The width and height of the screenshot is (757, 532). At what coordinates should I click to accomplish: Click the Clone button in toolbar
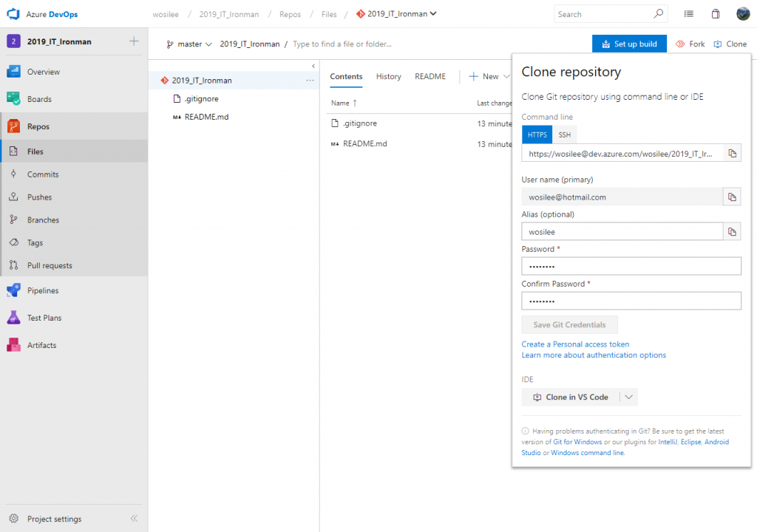tap(730, 44)
